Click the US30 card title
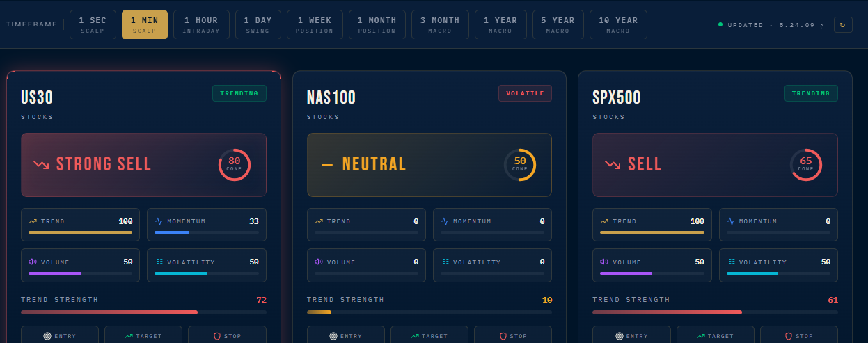The image size is (868, 343). 37,97
